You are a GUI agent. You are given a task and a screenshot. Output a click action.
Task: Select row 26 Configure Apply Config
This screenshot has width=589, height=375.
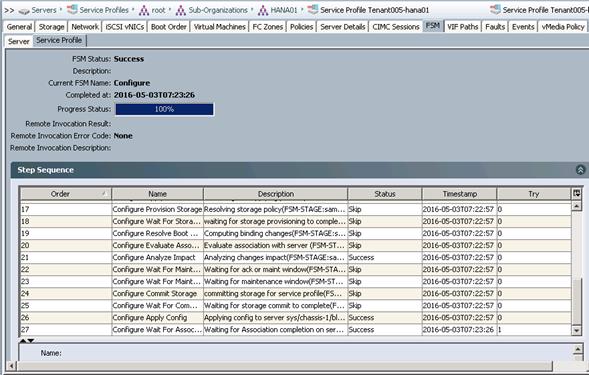point(296,318)
